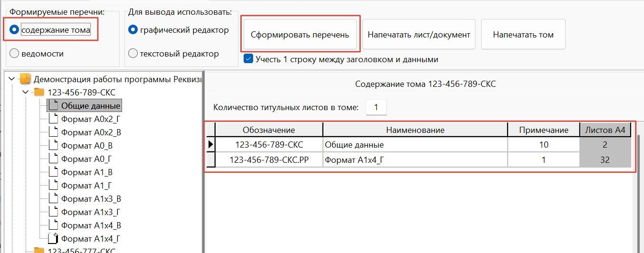
Task: Click the table cell «Формат A1x4_Г»
Action: tap(415, 159)
